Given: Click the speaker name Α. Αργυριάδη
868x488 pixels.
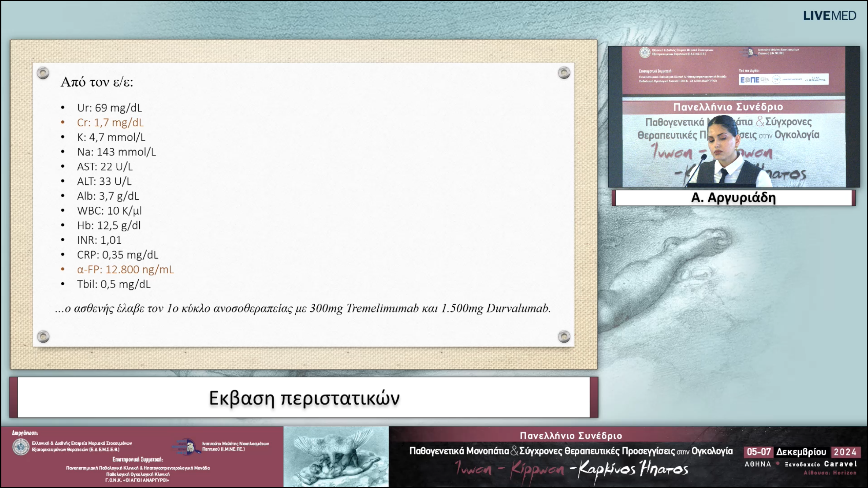Looking at the screenshot, I should click(733, 197).
